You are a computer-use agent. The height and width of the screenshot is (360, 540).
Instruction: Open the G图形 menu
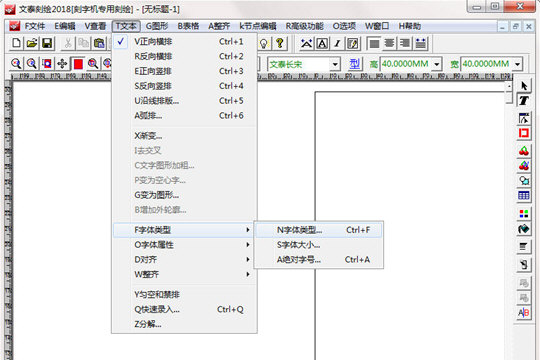point(157,26)
